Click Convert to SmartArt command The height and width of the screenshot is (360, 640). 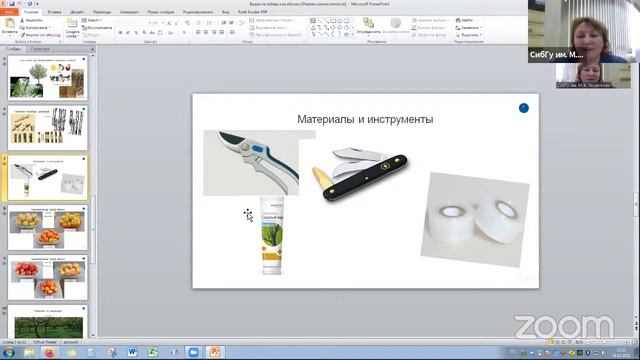(276, 35)
